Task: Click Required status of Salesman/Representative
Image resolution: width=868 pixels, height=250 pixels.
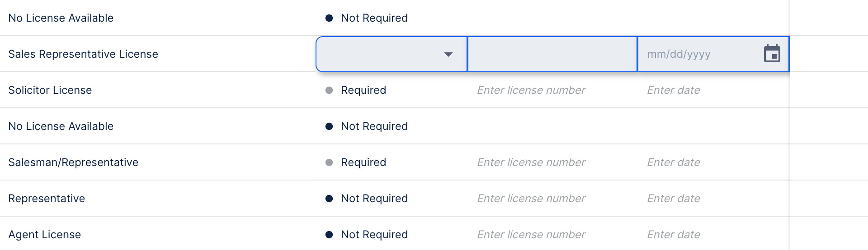Action: point(363,162)
